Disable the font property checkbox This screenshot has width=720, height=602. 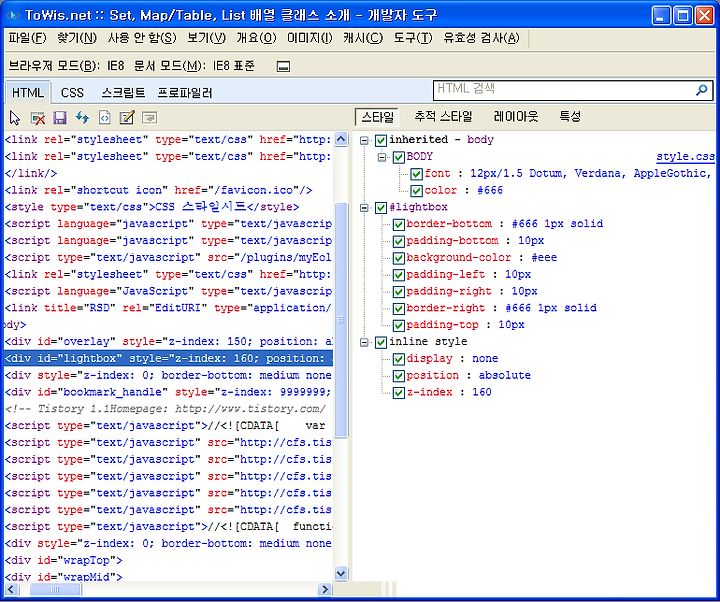pyautogui.click(x=416, y=174)
